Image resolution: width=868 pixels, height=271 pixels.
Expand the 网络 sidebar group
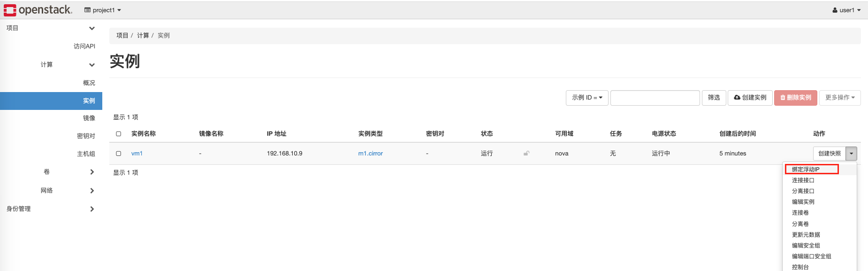(68, 190)
